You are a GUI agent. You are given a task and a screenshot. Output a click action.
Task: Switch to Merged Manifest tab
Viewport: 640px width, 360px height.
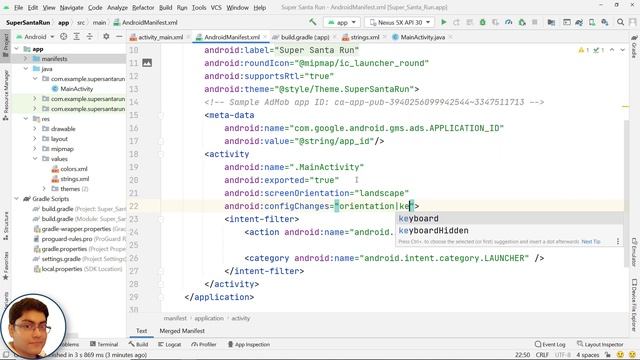click(x=182, y=331)
